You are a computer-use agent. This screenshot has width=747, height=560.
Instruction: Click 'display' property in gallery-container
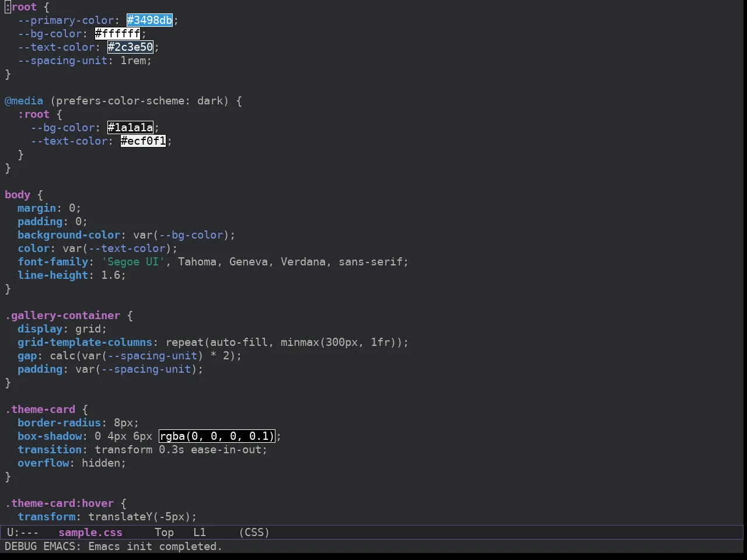40,329
